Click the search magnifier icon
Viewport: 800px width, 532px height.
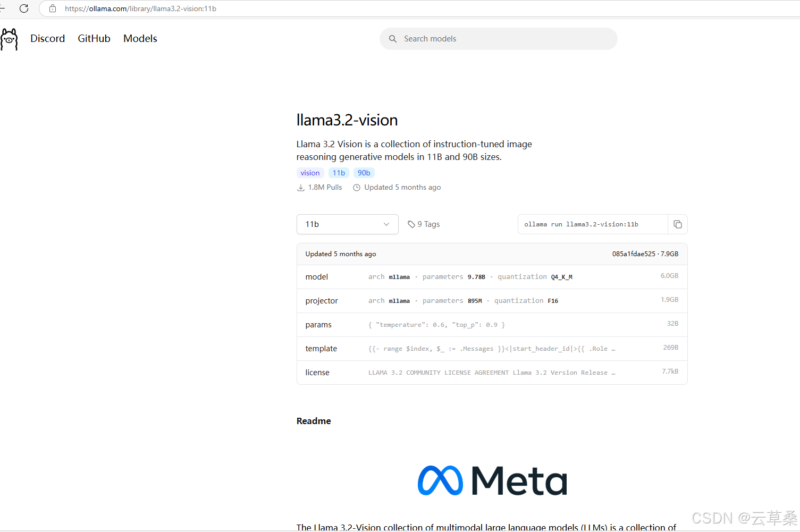pyautogui.click(x=393, y=39)
